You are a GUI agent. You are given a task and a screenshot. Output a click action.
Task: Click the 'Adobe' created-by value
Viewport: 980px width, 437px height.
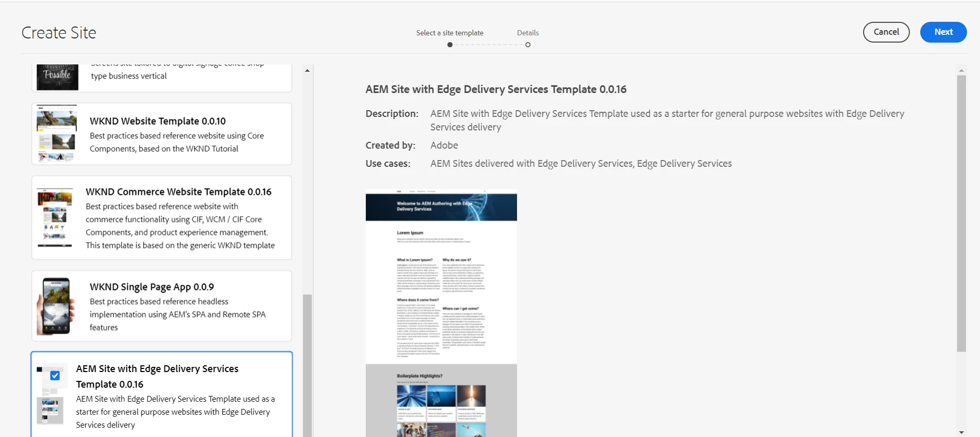click(444, 145)
